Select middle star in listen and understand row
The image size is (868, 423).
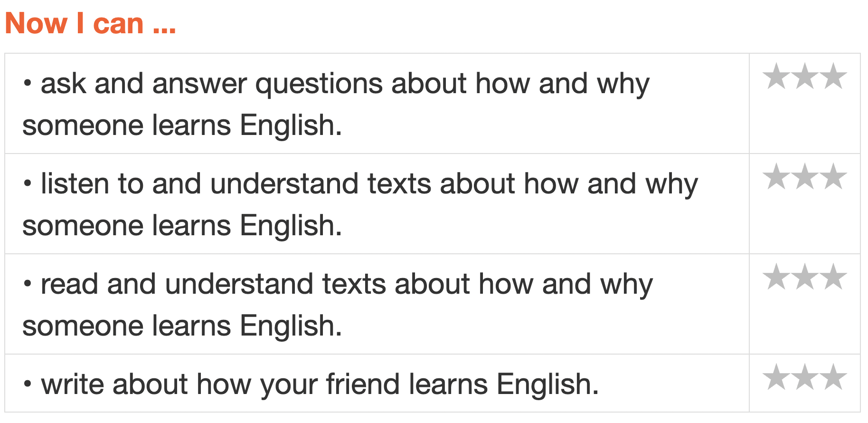pyautogui.click(x=805, y=177)
